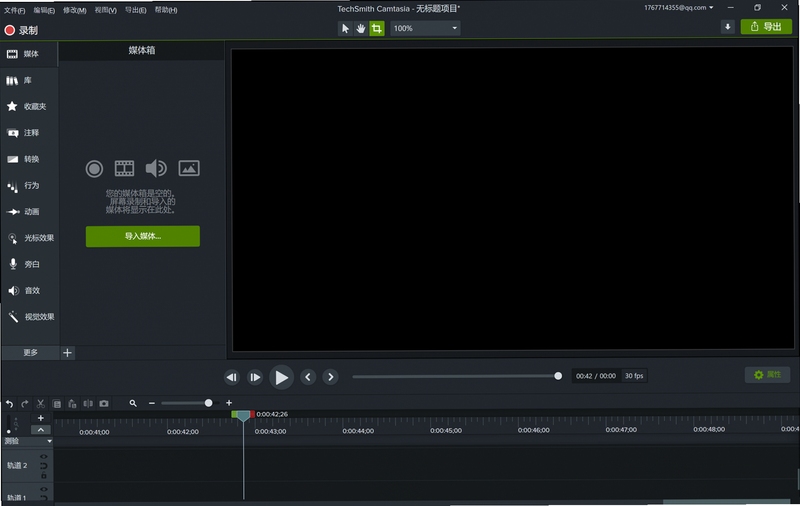Open the 编辑(E) menu
Viewport: 800px width, 506px height.
(x=44, y=10)
